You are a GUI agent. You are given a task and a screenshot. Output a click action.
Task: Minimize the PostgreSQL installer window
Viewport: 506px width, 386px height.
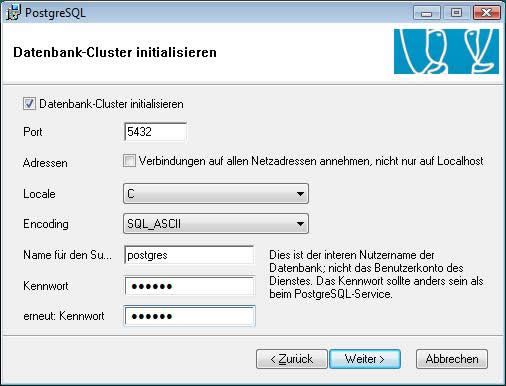426,13
